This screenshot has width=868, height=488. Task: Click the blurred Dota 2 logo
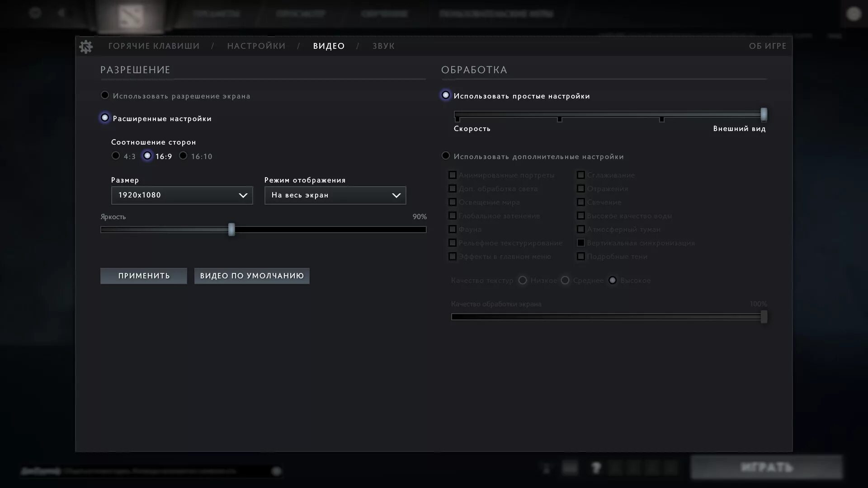pyautogui.click(x=130, y=16)
